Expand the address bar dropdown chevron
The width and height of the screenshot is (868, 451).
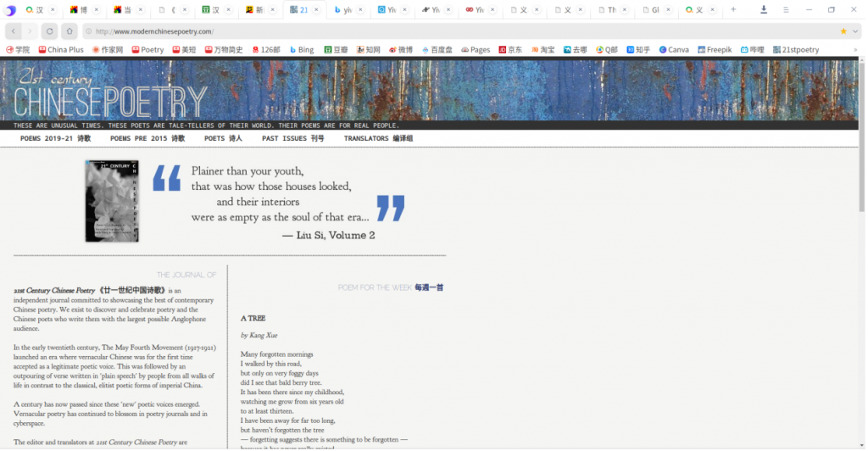(x=855, y=31)
